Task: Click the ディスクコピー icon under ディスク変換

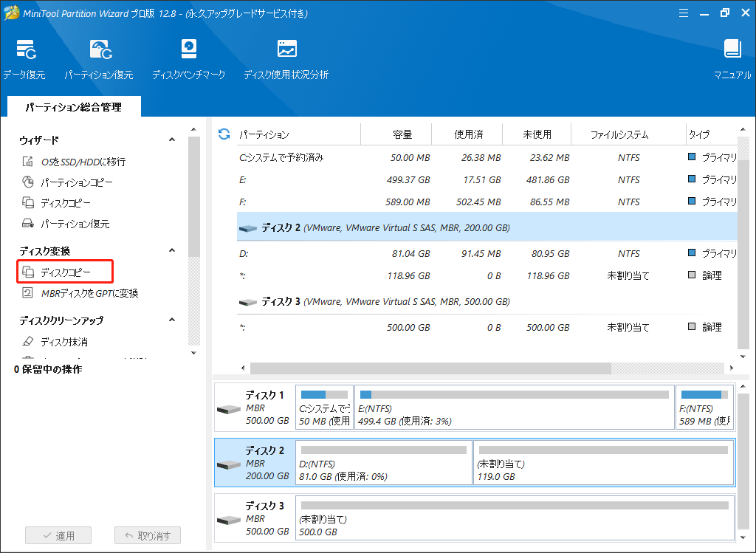Action: pos(28,272)
